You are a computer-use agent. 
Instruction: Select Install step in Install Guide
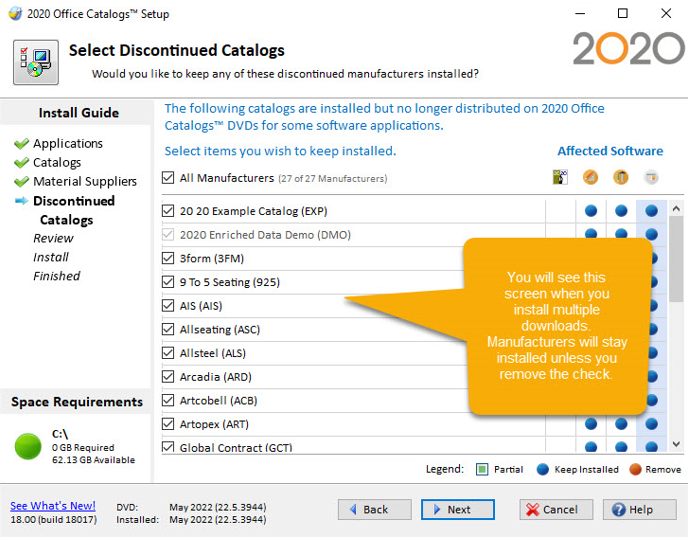51,257
